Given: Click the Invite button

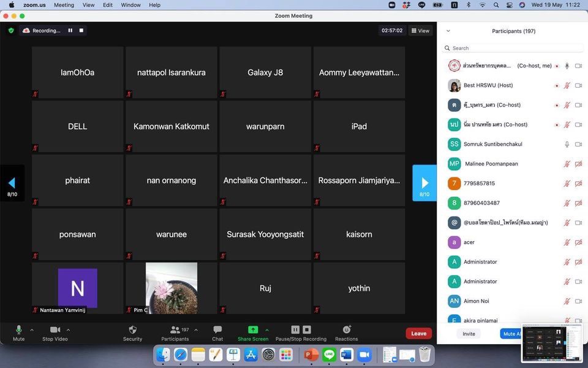Looking at the screenshot, I should (469, 334).
